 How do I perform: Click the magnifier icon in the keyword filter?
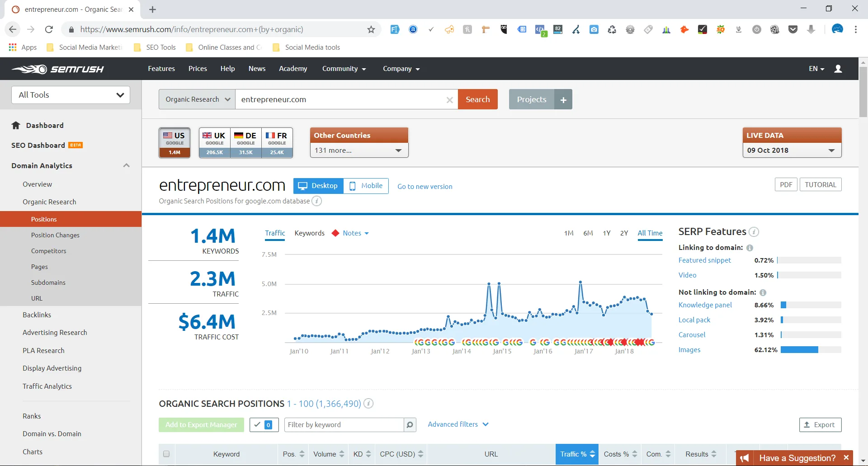tap(409, 425)
